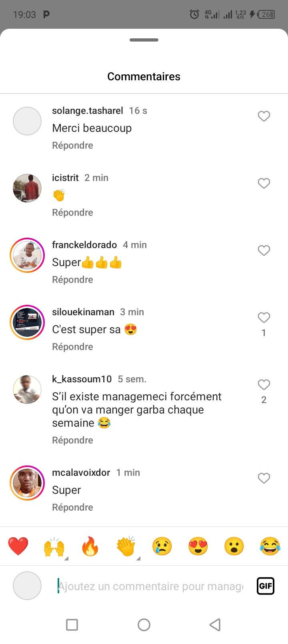Insert raised hands emoji
The height and width of the screenshot is (644, 288).
pos(54,546)
